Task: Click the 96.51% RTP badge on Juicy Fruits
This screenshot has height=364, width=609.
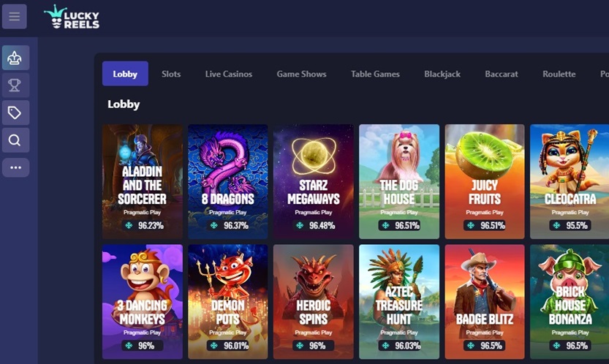Action: 485,225
